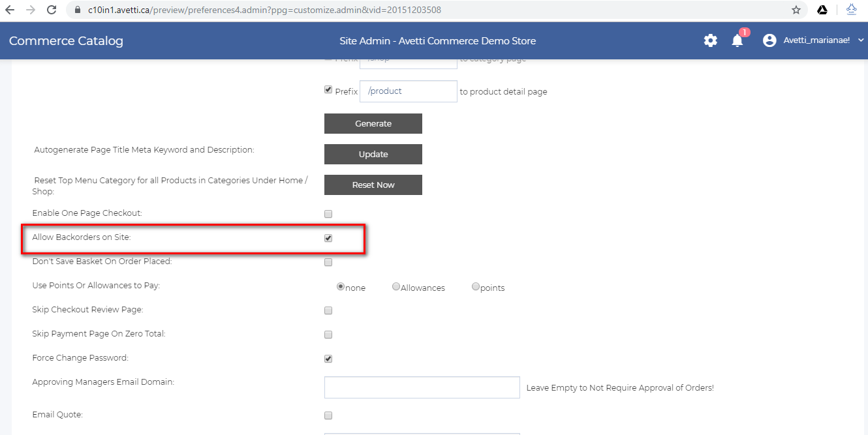Image resolution: width=868 pixels, height=435 pixels.
Task: Select the Allowances radio option
Action: click(396, 286)
